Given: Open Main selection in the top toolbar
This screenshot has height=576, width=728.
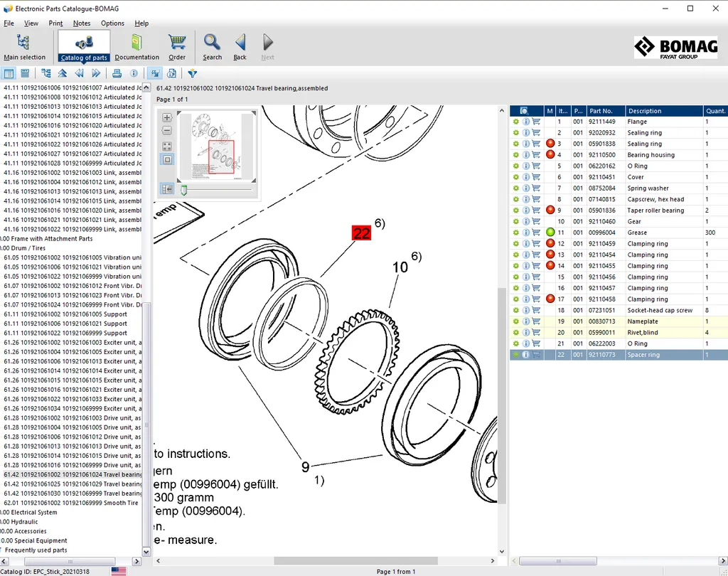Looking at the screenshot, I should point(24,47).
